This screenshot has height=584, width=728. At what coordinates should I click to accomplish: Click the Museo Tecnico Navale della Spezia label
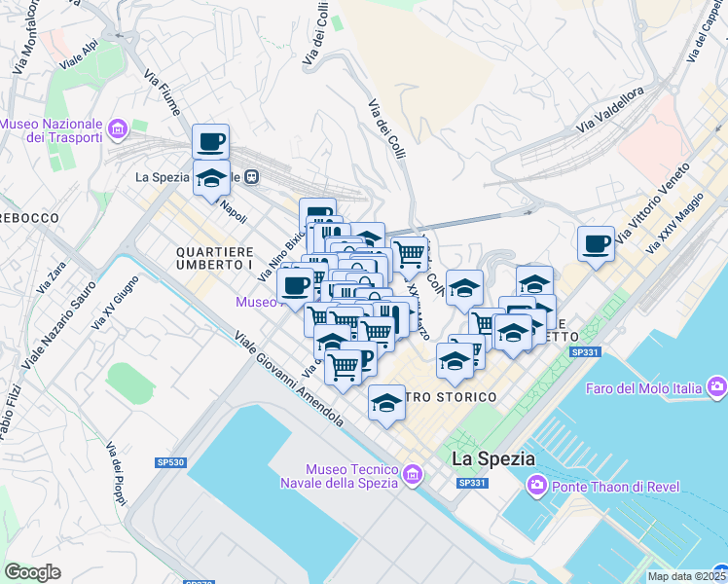coord(340,476)
